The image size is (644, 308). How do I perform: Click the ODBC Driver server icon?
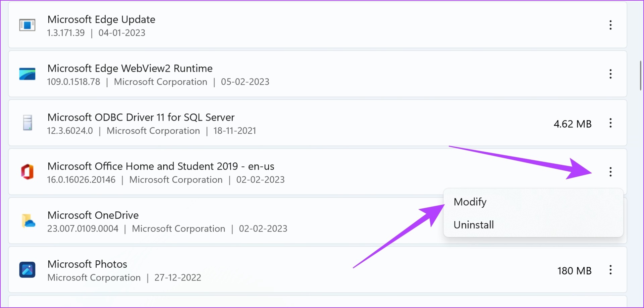[x=28, y=122]
